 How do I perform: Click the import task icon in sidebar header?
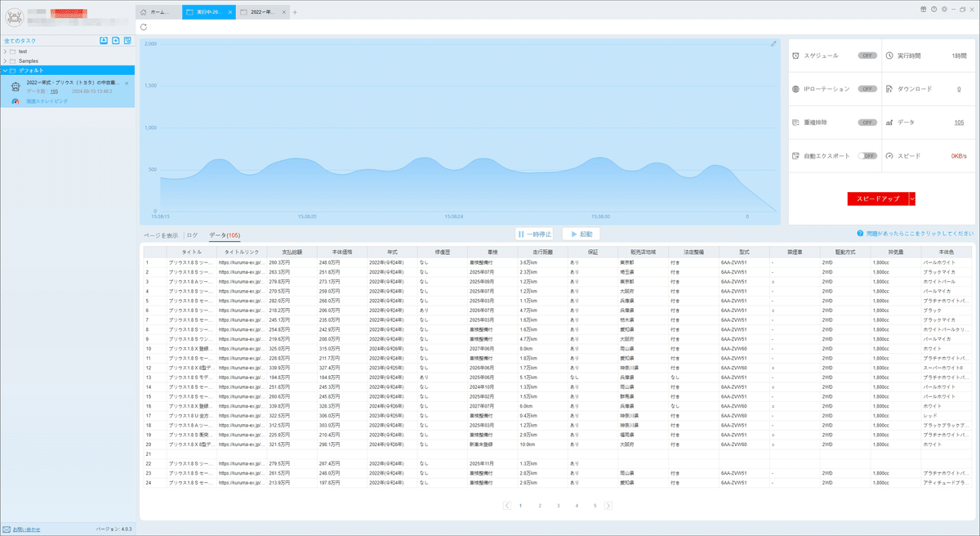pyautogui.click(x=104, y=40)
